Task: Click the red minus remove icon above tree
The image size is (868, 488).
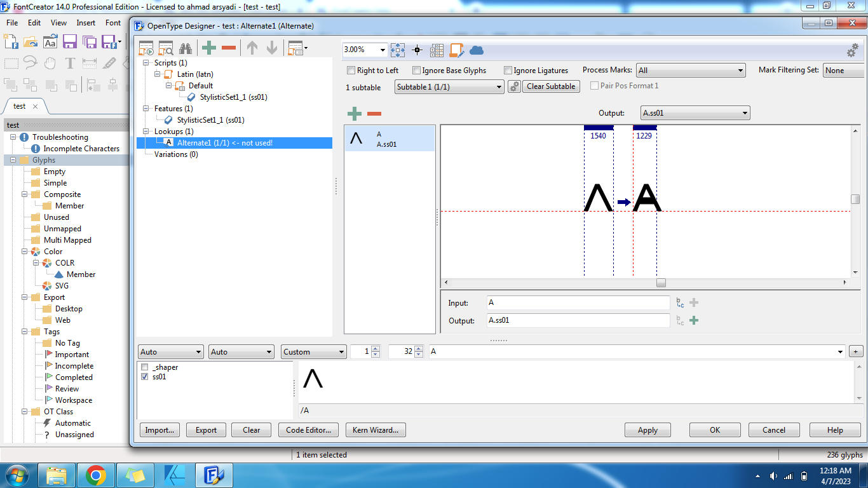Action: 229,48
